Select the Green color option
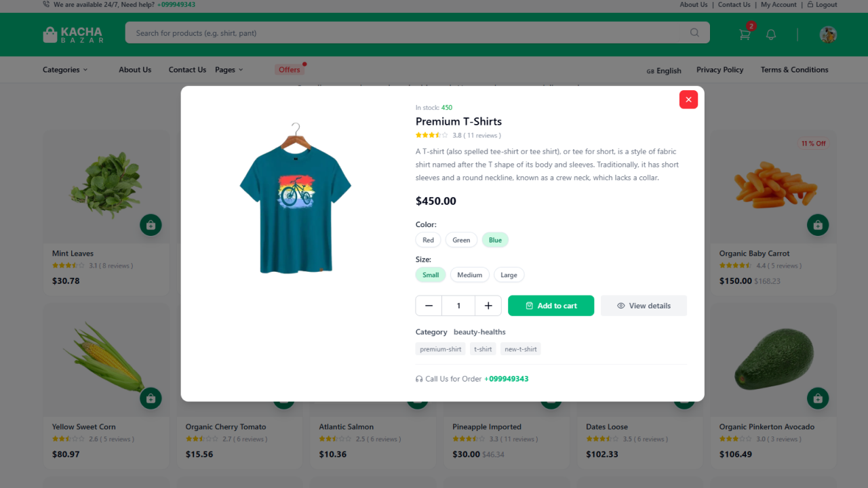The width and height of the screenshot is (868, 488). click(461, 240)
